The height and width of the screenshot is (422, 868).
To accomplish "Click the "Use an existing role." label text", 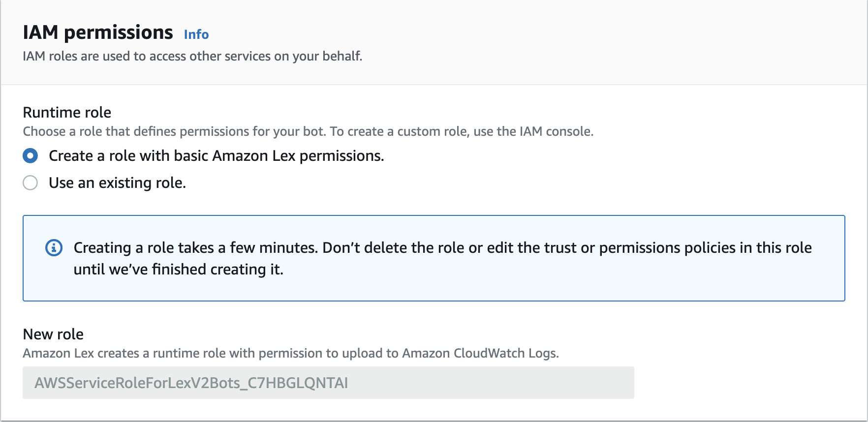I will coord(117,183).
